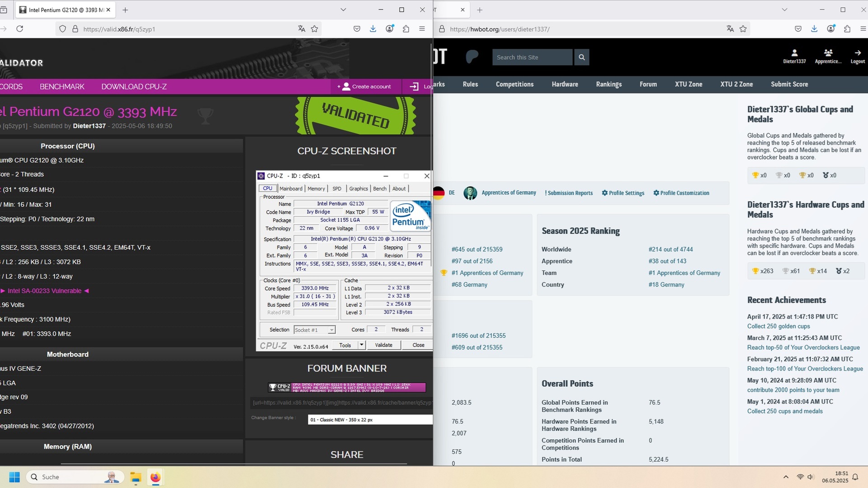Open Forum in hwbot navigation

(648, 84)
